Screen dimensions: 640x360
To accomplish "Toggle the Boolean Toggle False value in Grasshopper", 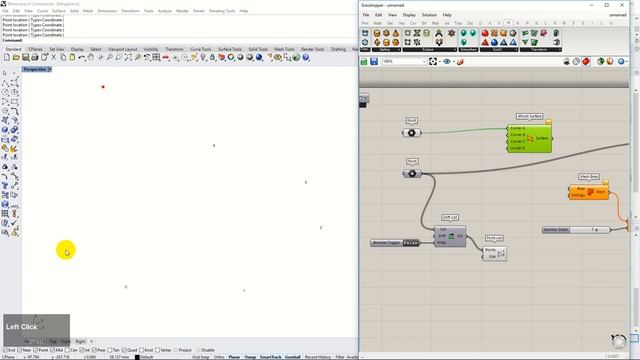I will (411, 243).
